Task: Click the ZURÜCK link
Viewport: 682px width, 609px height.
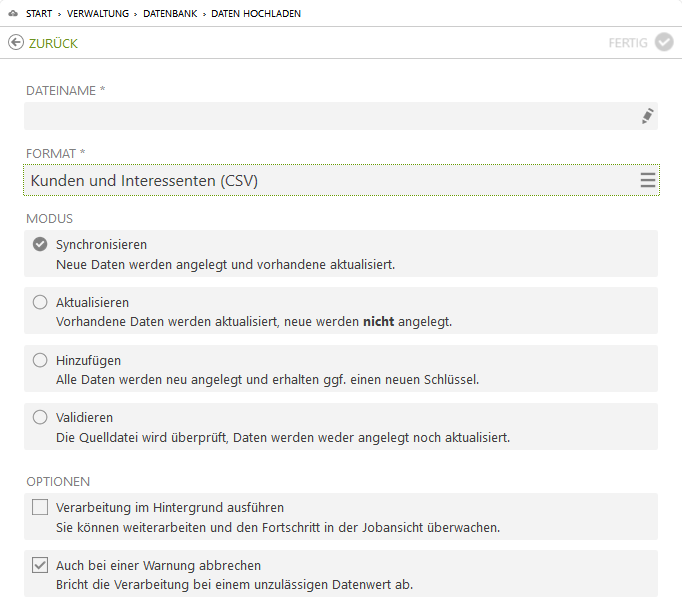Action: (x=53, y=44)
